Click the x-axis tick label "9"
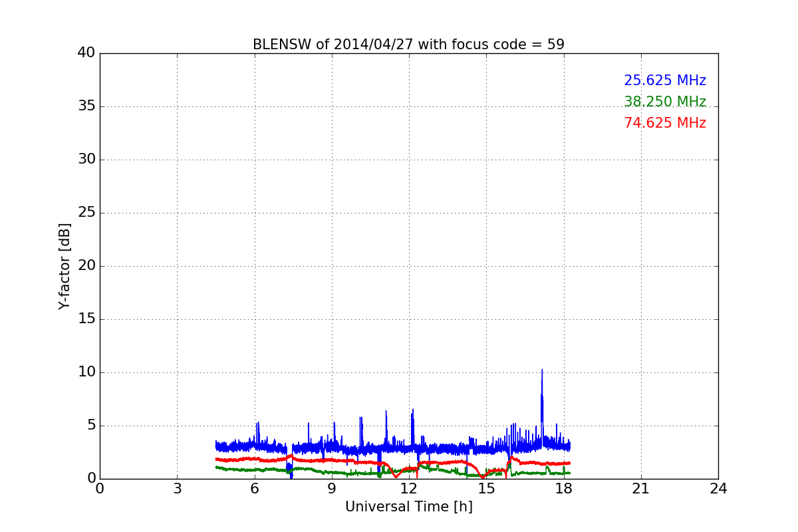The width and height of the screenshot is (798, 532). [332, 489]
